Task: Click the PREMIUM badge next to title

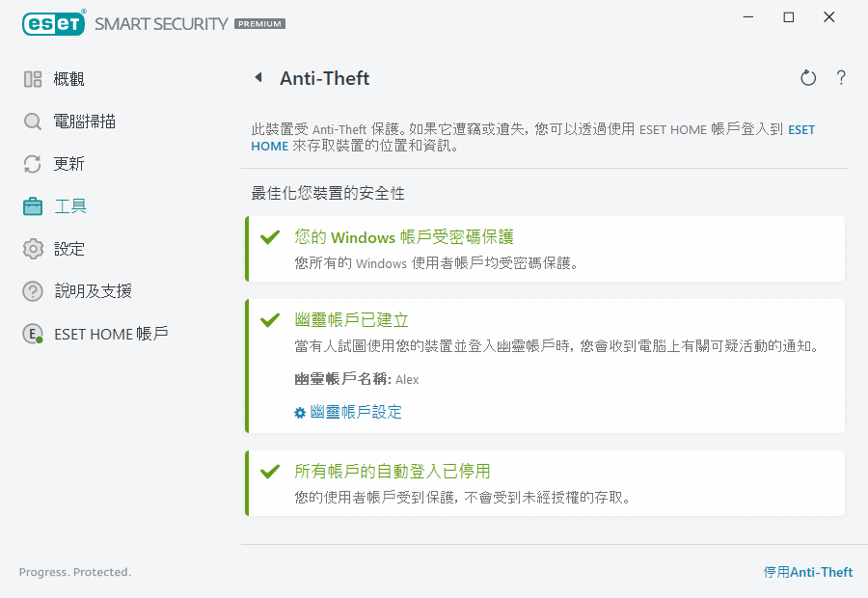Action: click(x=258, y=24)
